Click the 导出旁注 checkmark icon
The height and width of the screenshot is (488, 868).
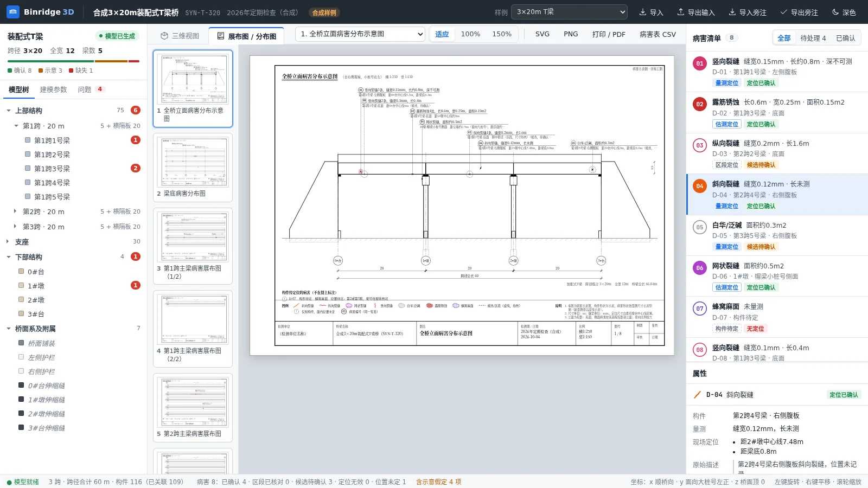pyautogui.click(x=783, y=12)
